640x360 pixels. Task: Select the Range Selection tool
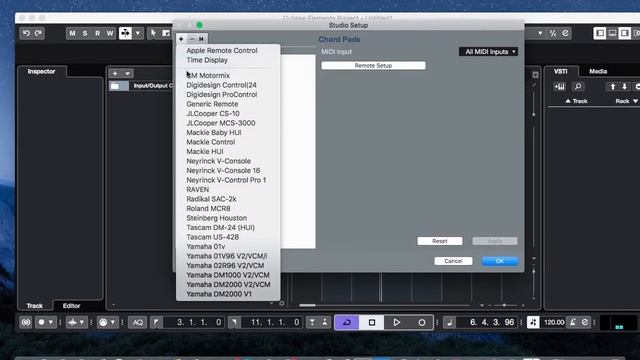(166, 33)
